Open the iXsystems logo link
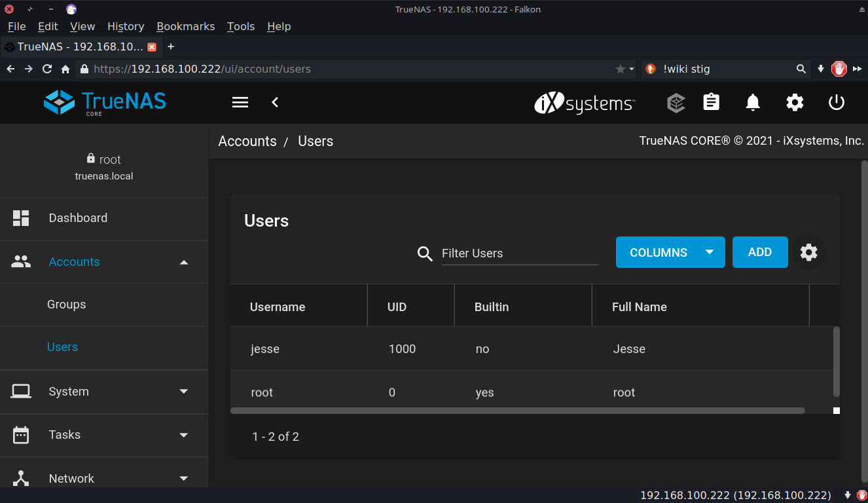Screen dimensions: 868x503 (585, 103)
